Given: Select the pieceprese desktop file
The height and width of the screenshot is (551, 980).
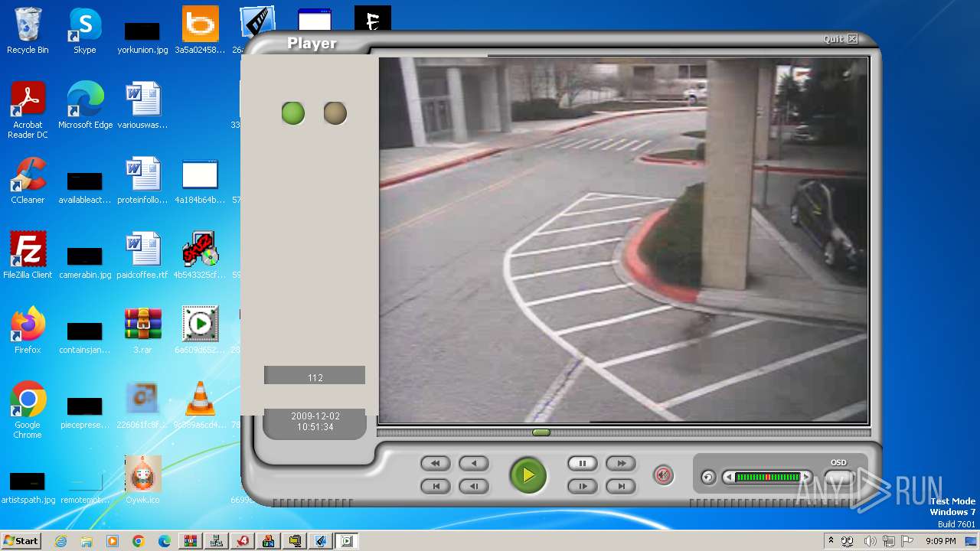Looking at the screenshot, I should click(85, 410).
